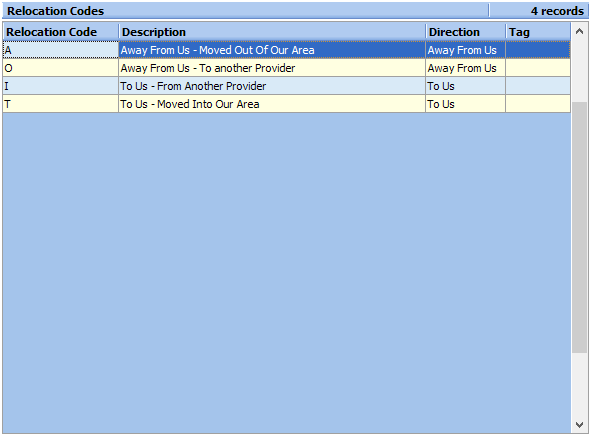Click empty Tag cell in row T
The width and height of the screenshot is (591, 436).
click(538, 104)
